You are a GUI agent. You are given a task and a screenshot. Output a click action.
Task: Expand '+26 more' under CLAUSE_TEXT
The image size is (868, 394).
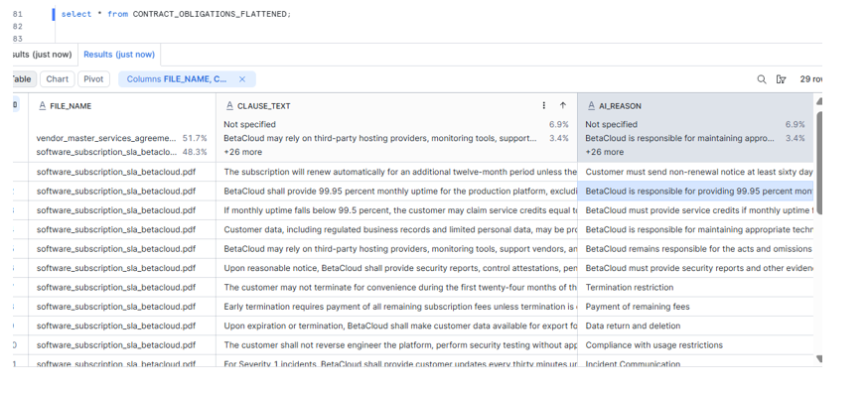pyautogui.click(x=243, y=152)
